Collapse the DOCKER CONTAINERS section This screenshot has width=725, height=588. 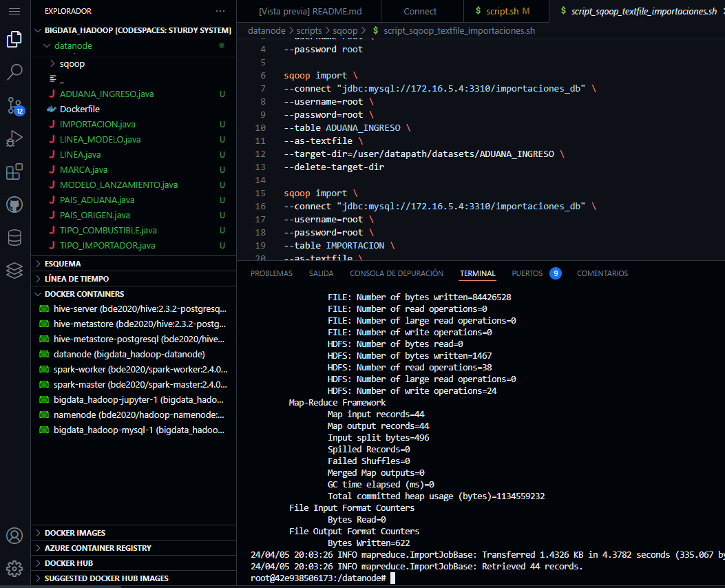[x=84, y=294]
